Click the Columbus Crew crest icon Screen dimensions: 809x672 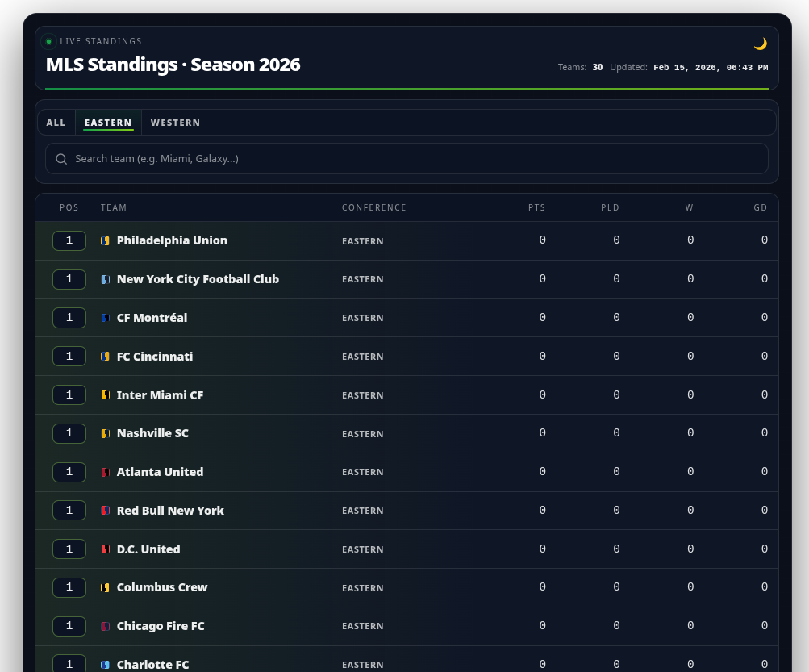pos(105,587)
